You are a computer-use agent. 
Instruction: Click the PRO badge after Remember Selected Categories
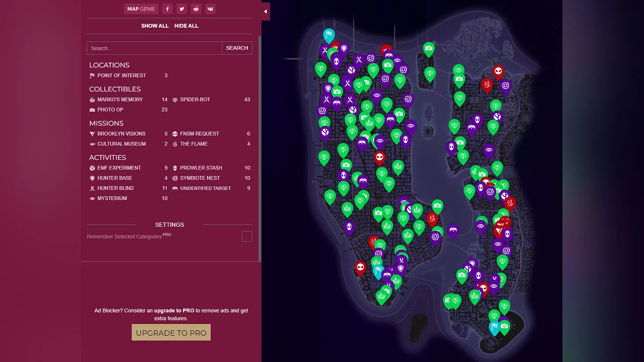[167, 234]
